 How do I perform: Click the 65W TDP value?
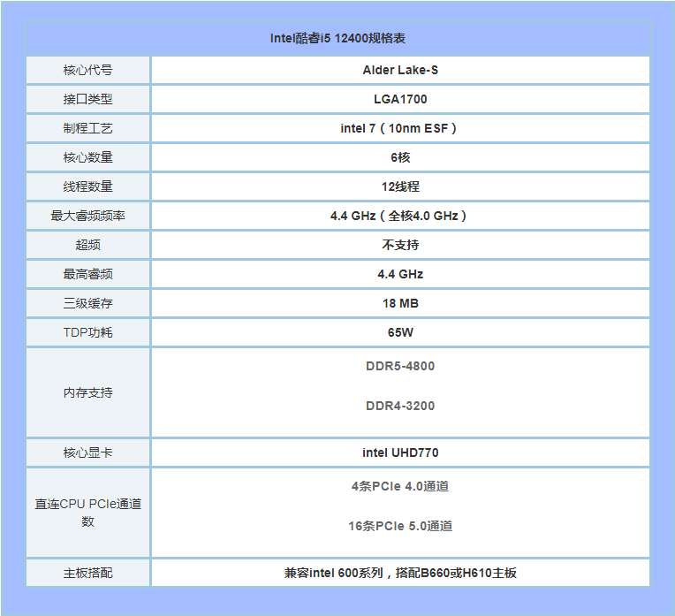400,332
